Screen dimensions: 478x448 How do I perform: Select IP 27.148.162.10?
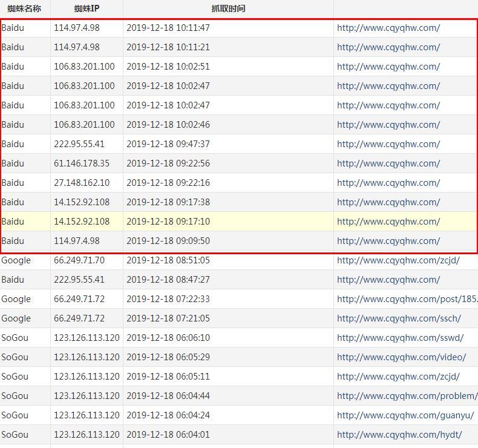(x=82, y=183)
